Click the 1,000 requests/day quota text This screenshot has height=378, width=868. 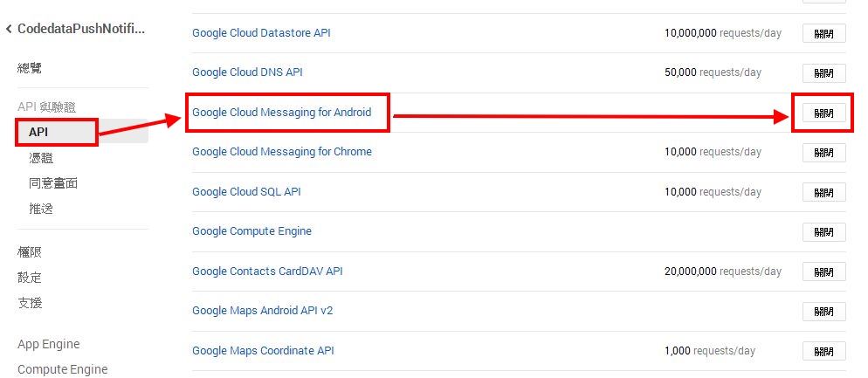(x=710, y=351)
